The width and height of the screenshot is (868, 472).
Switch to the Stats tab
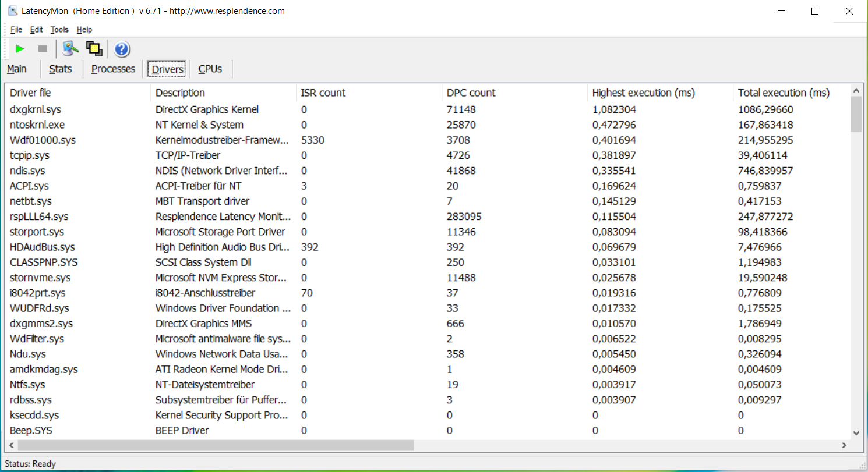pos(61,69)
